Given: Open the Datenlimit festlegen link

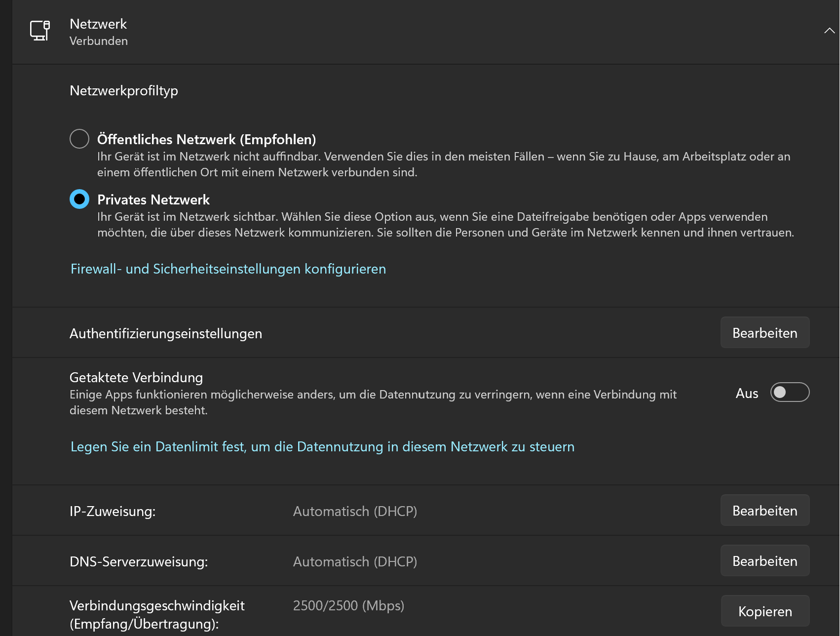Looking at the screenshot, I should pos(322,446).
